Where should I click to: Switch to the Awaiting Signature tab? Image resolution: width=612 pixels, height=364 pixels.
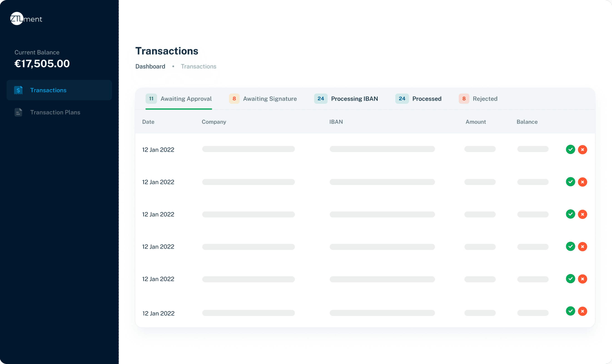[x=263, y=99]
